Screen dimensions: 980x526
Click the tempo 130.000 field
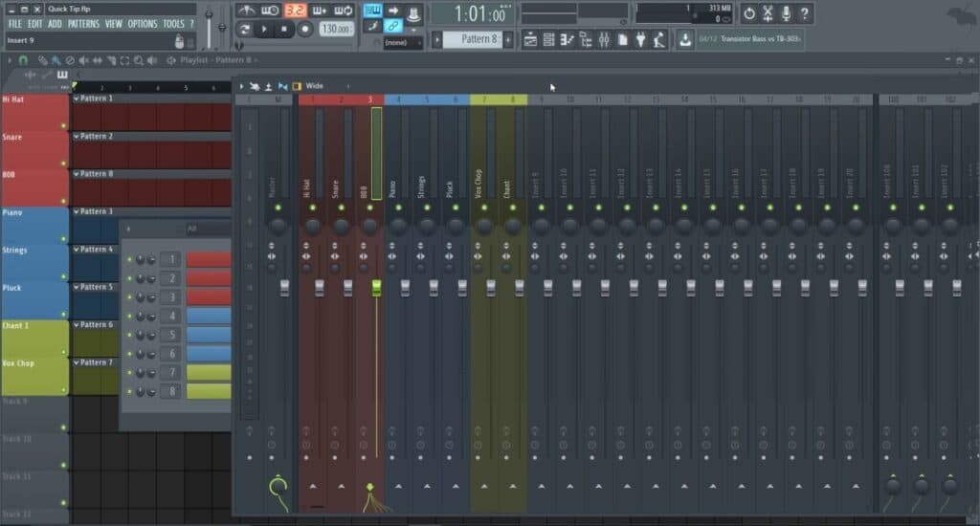336,29
